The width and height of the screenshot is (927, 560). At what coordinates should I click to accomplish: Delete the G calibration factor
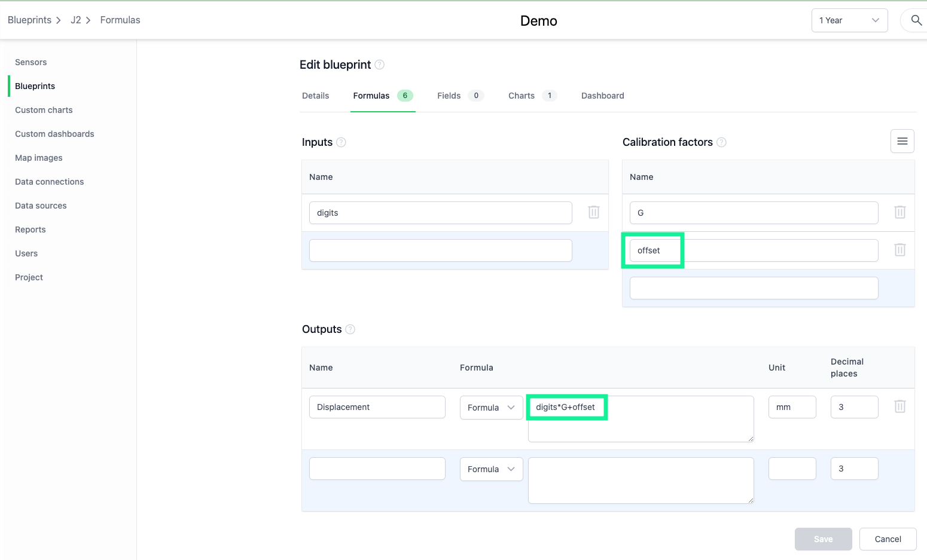[899, 212]
